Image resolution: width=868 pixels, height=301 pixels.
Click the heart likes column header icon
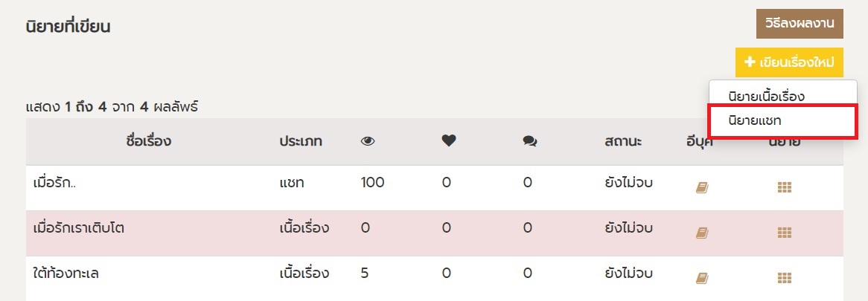point(448,141)
